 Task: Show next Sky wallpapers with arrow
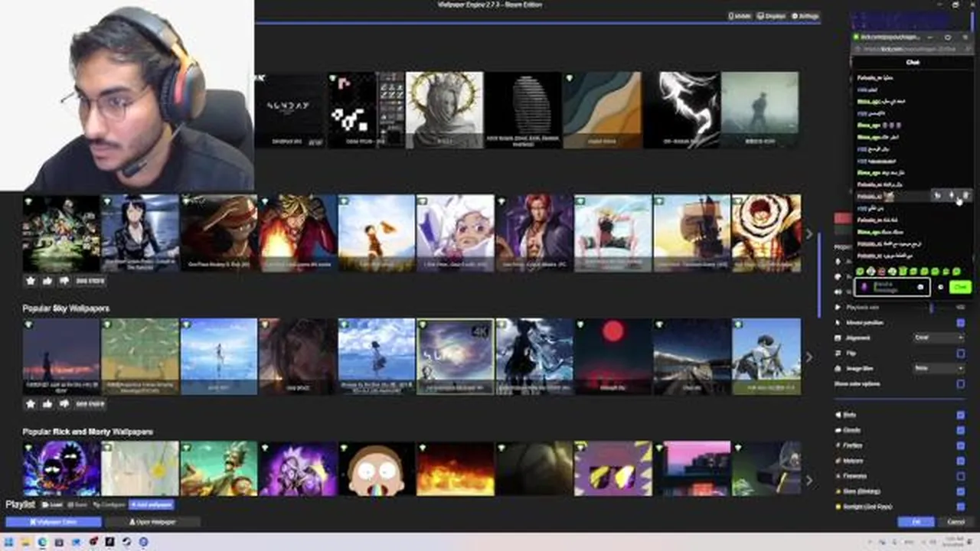click(x=809, y=357)
